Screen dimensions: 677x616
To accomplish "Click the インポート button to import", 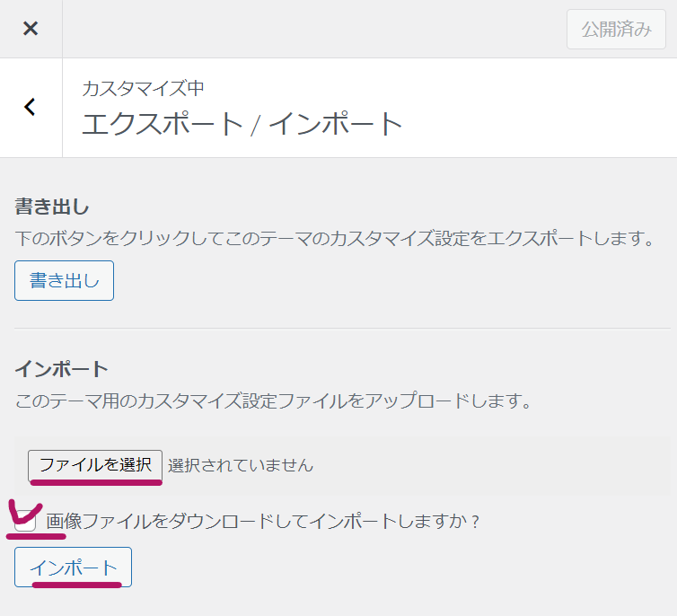I will tap(73, 568).
